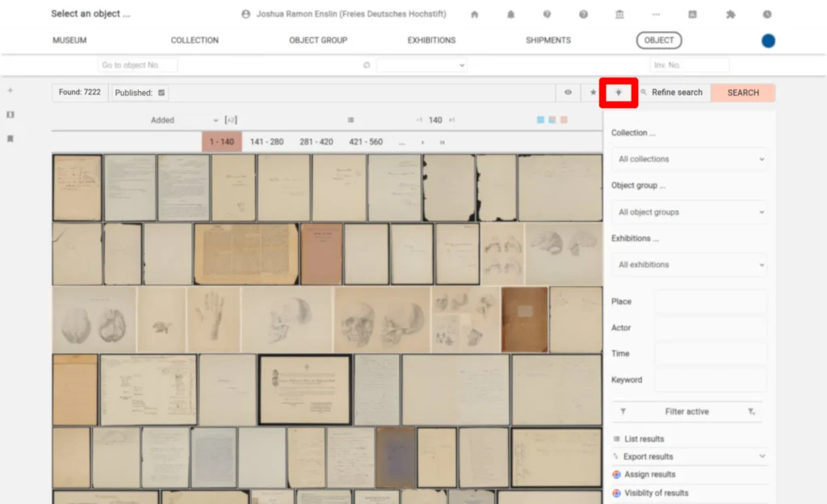
Task: Select current page 1 - 140
Action: [x=221, y=142]
